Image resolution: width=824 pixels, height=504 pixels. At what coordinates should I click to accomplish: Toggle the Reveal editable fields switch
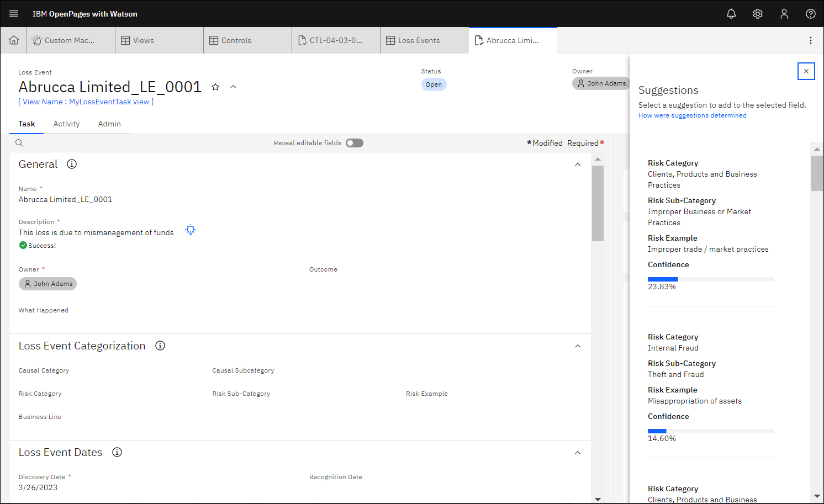pyautogui.click(x=355, y=143)
